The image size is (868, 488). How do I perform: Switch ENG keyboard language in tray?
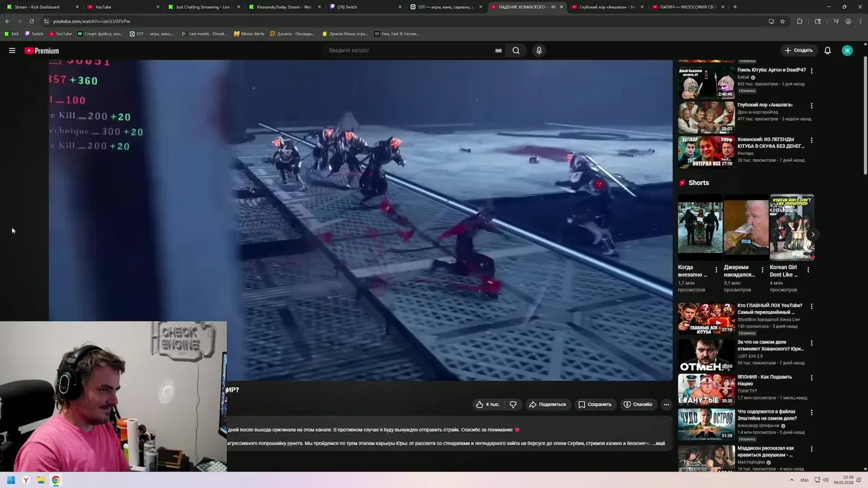coord(804,480)
